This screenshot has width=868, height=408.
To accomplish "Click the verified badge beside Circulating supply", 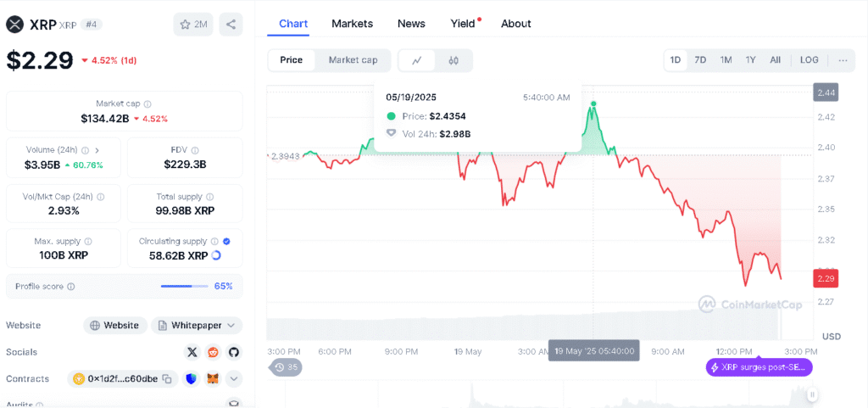I will [x=226, y=242].
